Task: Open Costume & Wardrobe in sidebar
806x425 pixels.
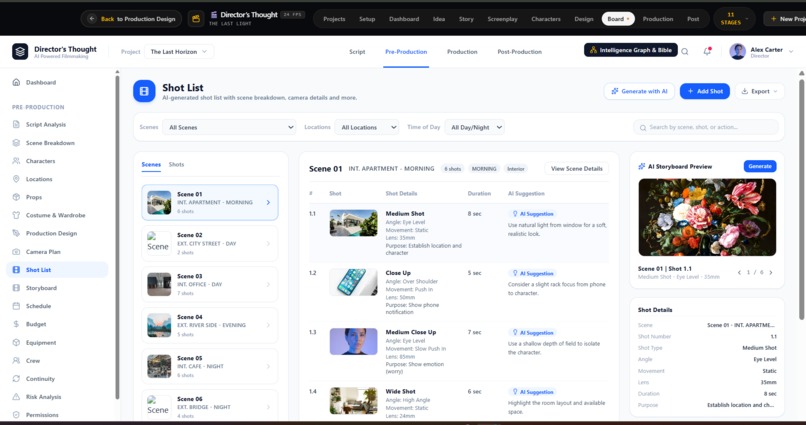Action: (x=58, y=215)
